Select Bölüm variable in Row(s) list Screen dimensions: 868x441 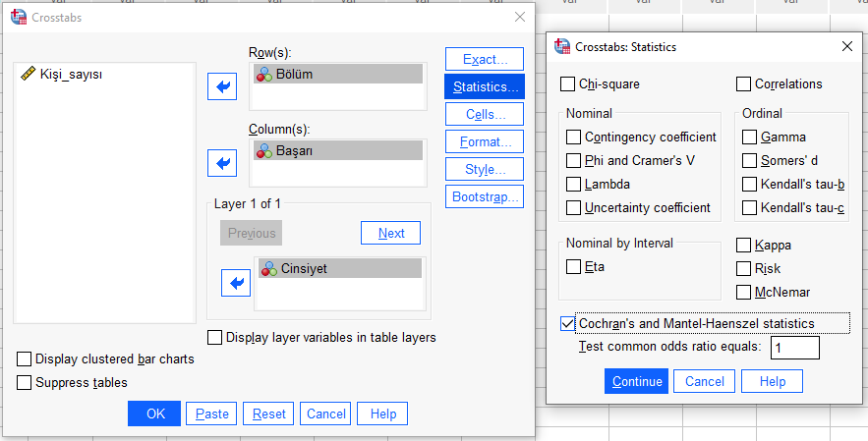338,74
